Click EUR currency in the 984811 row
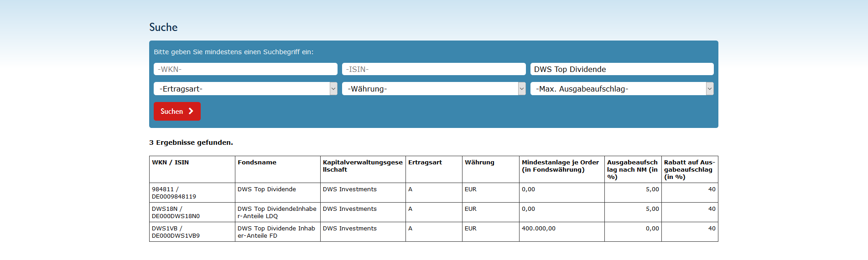 click(x=470, y=189)
